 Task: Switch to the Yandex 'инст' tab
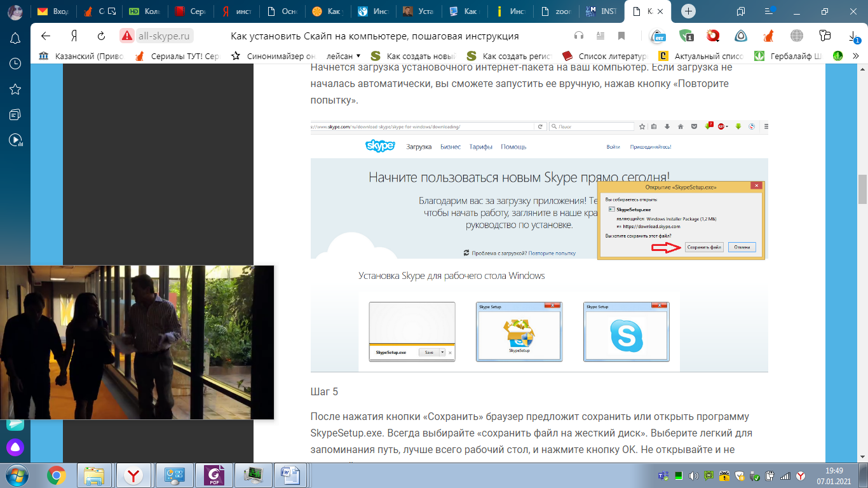236,11
